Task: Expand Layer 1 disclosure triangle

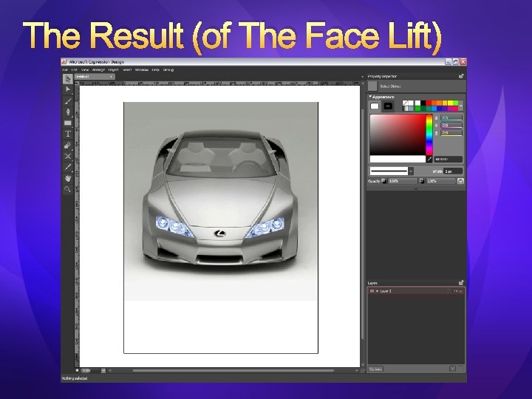Action: [x=377, y=291]
